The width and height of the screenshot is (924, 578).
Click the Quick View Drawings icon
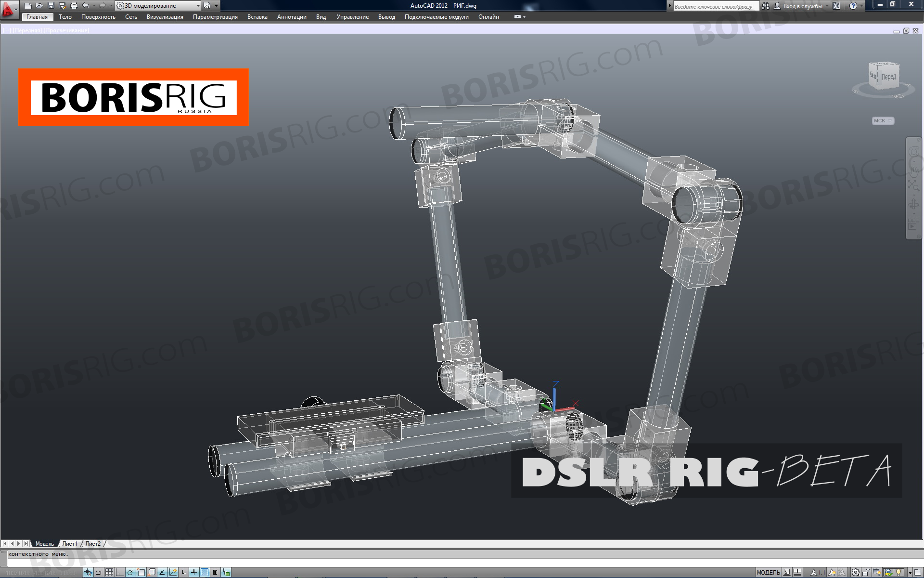(797, 572)
